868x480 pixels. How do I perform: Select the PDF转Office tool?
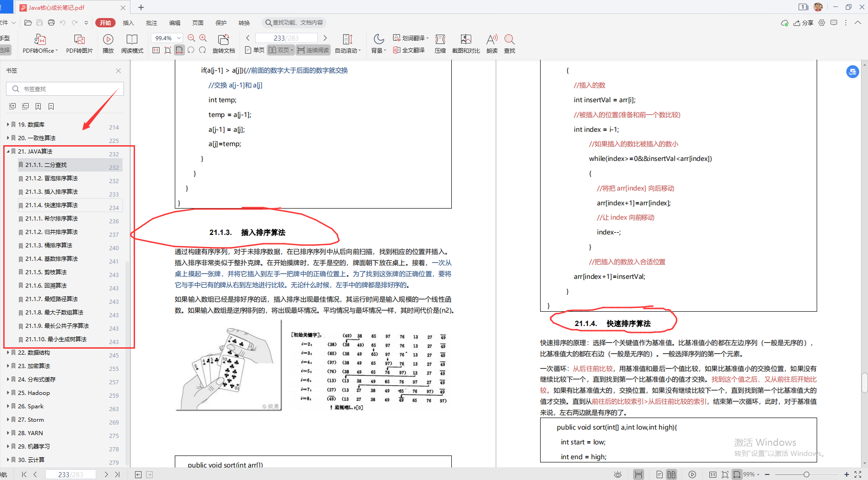click(39, 44)
